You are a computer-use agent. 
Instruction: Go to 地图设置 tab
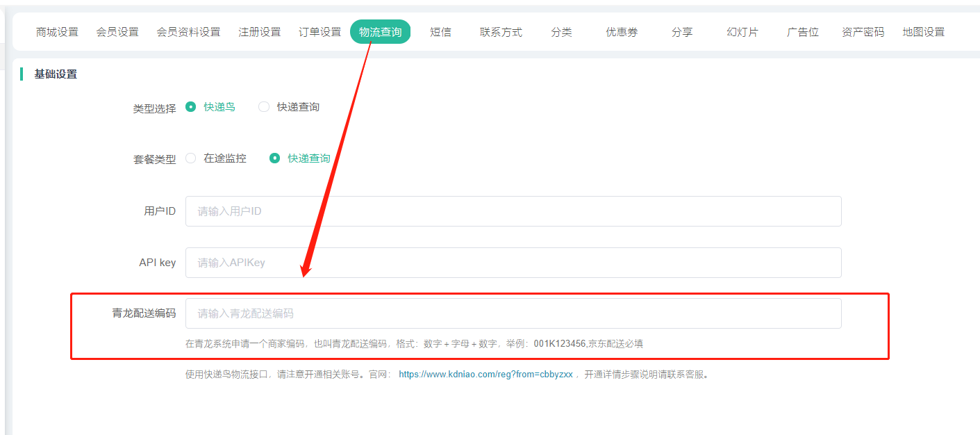pyautogui.click(x=924, y=32)
